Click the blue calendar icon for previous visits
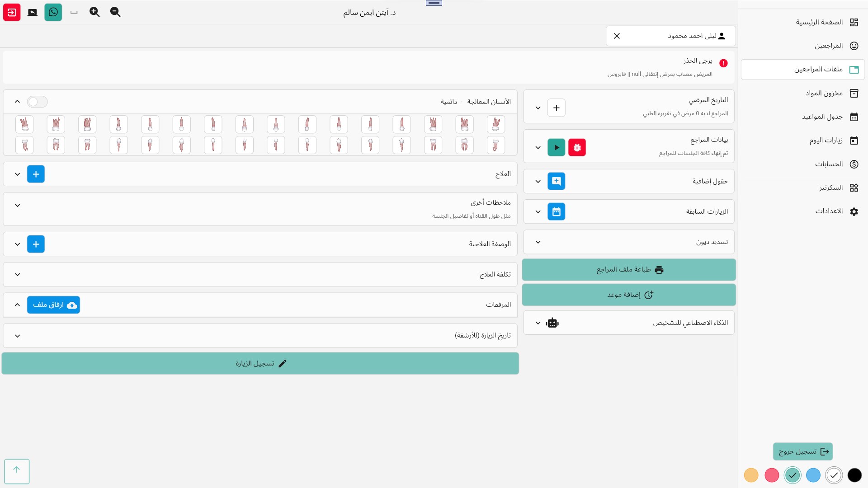Viewport: 868px width, 488px height. 556,211
